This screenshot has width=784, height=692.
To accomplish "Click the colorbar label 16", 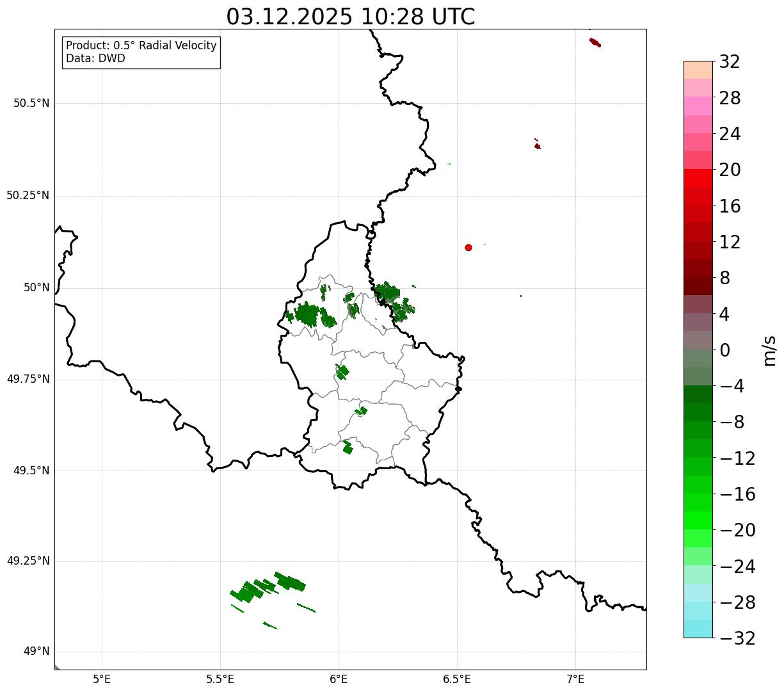I will [730, 206].
